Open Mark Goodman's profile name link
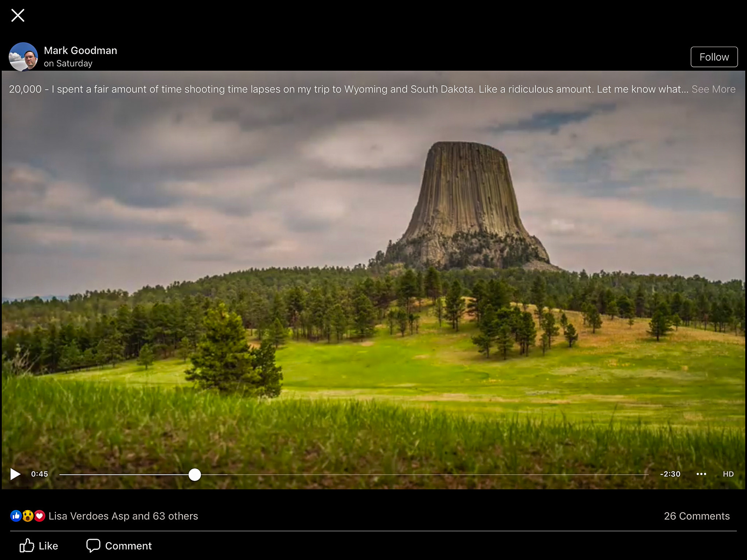Viewport: 747px width, 560px height. click(81, 51)
